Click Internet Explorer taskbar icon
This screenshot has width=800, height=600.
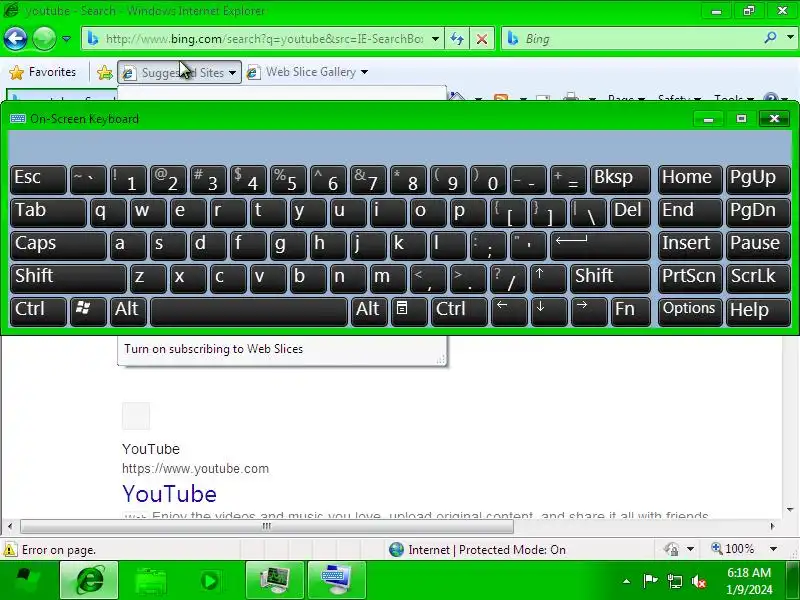tap(89, 581)
